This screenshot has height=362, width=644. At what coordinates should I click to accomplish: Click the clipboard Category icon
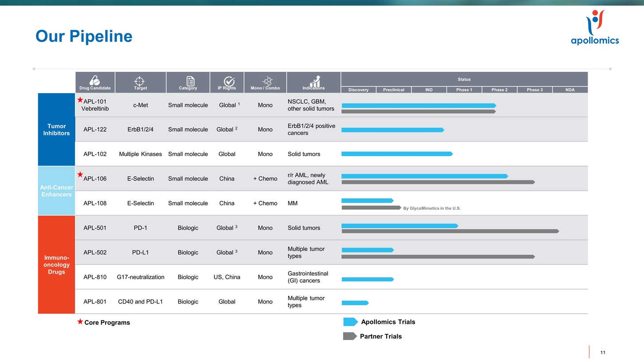click(190, 81)
